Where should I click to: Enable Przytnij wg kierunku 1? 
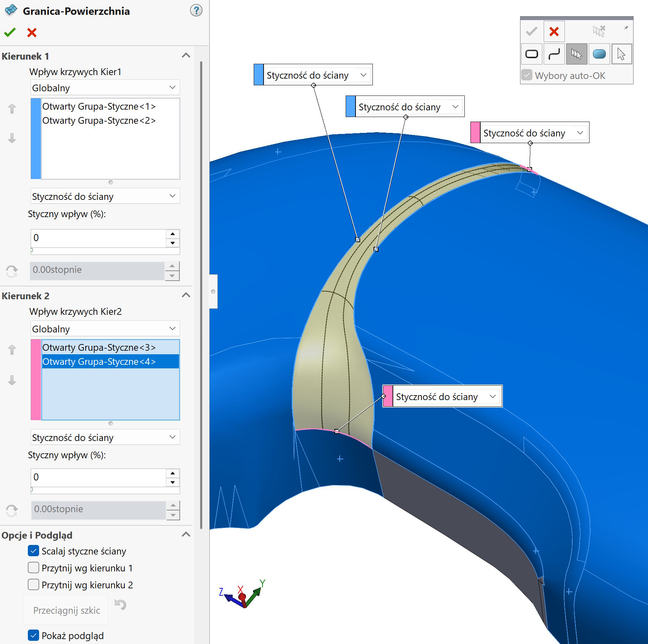tap(33, 568)
